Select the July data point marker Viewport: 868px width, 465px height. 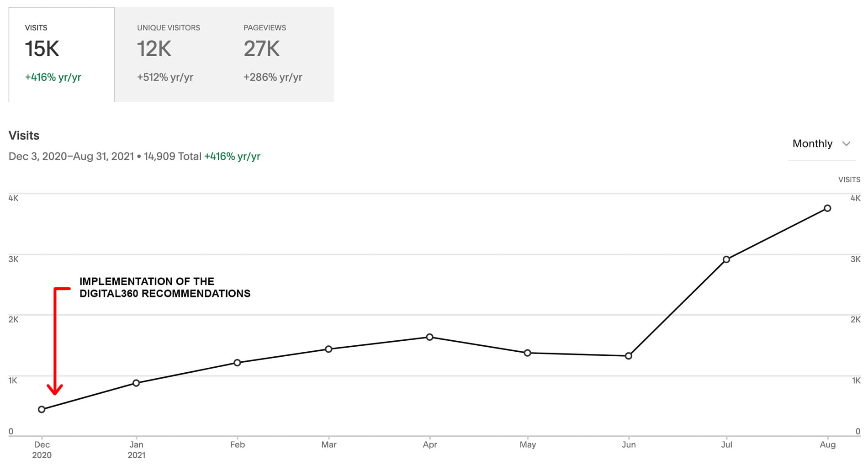point(726,259)
